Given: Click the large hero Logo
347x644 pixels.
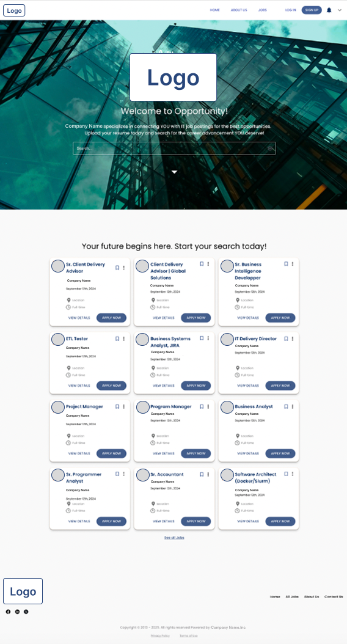Looking at the screenshot, I should [173, 77].
